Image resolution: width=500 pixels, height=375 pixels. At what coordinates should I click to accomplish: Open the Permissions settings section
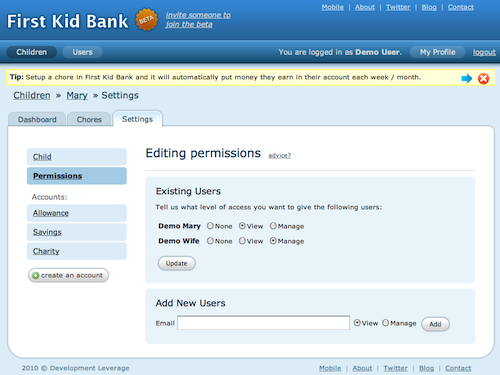77,176
